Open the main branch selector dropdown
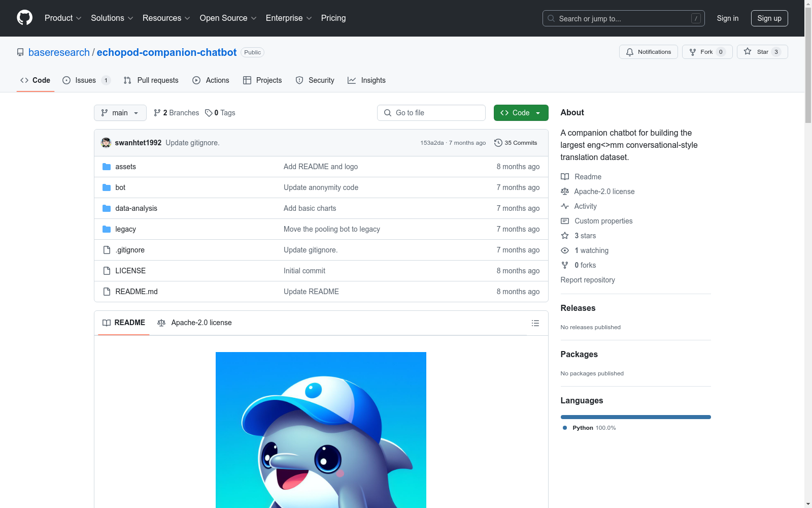Screen dimensions: 812x508 click(120, 113)
